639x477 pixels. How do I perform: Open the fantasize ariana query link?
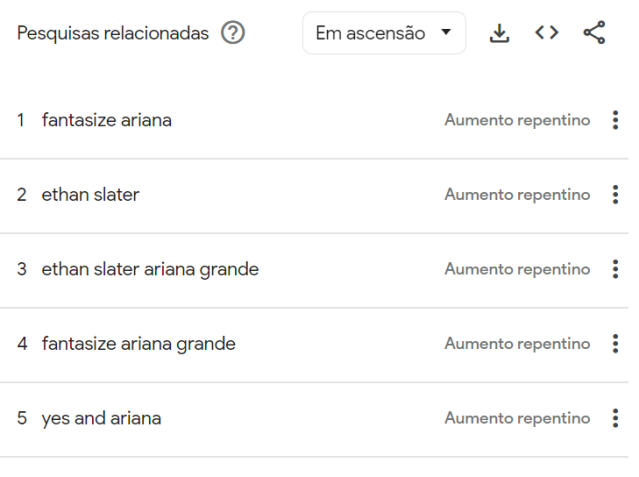[107, 120]
